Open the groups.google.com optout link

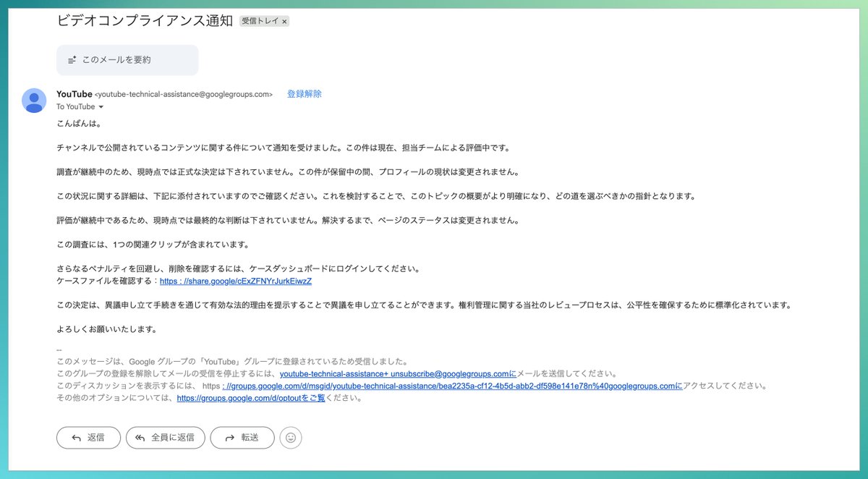(250, 397)
